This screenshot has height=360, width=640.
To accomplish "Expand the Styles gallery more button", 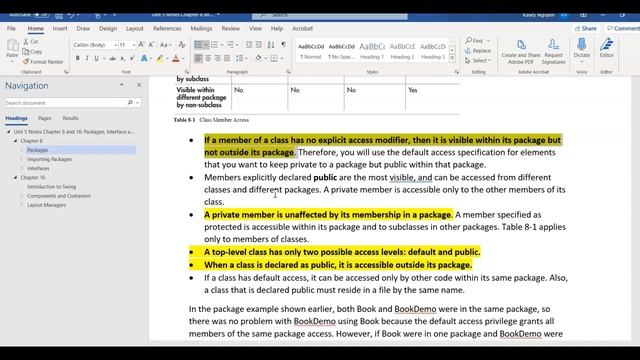I will tap(452, 58).
